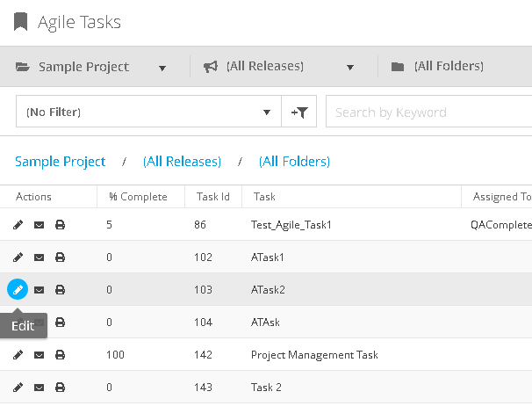The height and width of the screenshot is (406, 532).
Task: Click the add filter funnel icon
Action: click(x=299, y=112)
